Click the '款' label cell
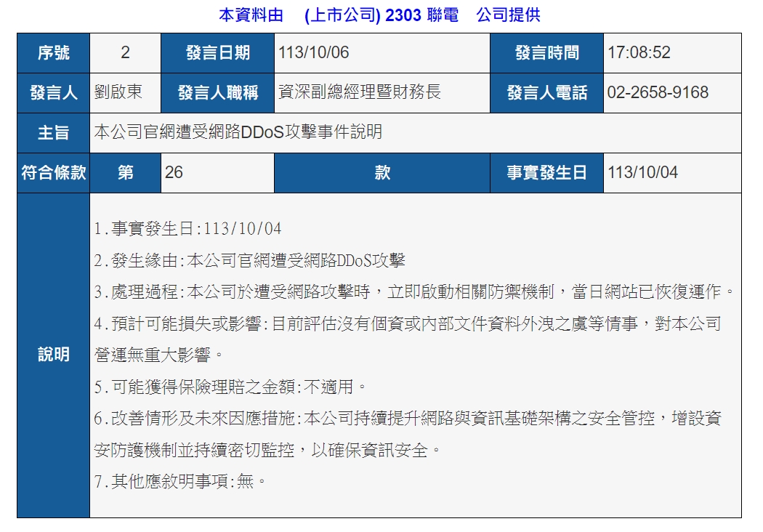763x532 pixels. coord(382,173)
